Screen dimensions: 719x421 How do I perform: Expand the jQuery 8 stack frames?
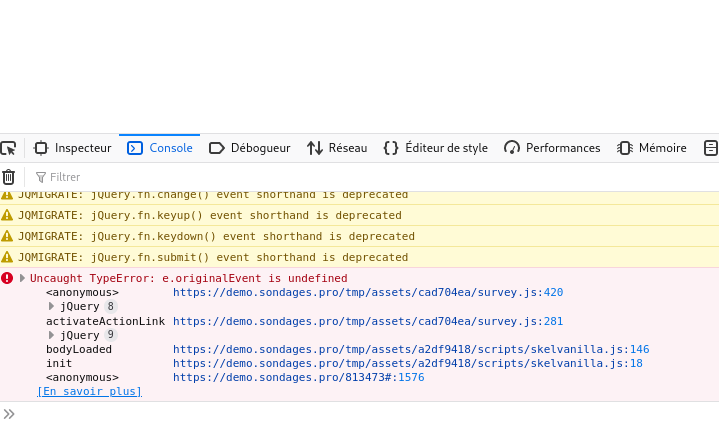52,306
